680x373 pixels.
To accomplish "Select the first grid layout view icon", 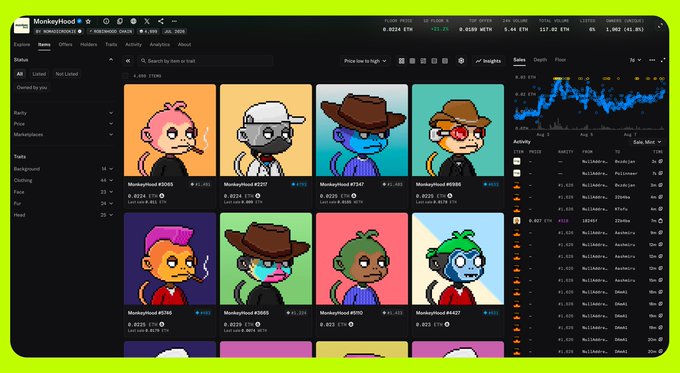I will (x=402, y=61).
